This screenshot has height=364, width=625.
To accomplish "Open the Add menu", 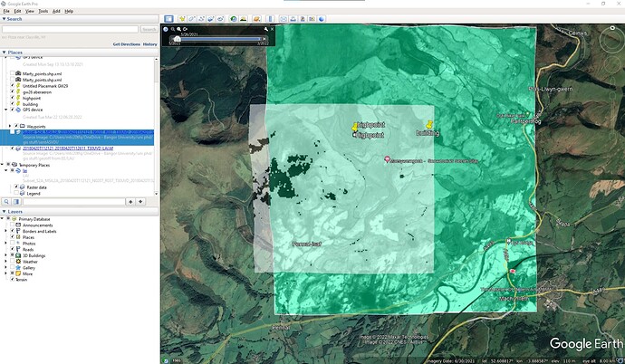I will (56, 11).
